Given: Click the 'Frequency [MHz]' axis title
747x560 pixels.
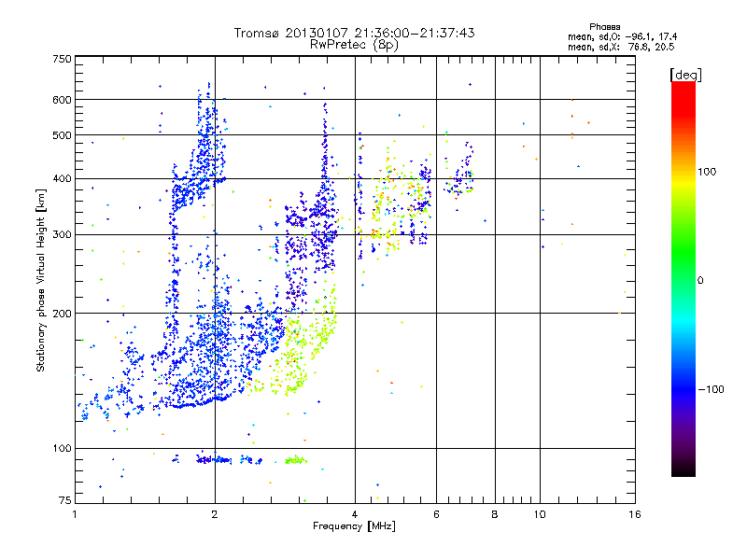Looking at the screenshot, I should point(354,526).
